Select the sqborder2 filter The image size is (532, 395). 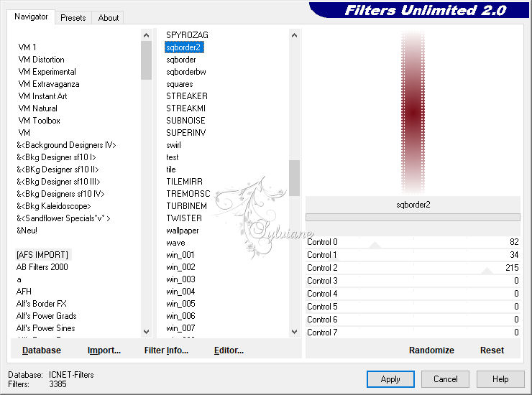coord(183,47)
